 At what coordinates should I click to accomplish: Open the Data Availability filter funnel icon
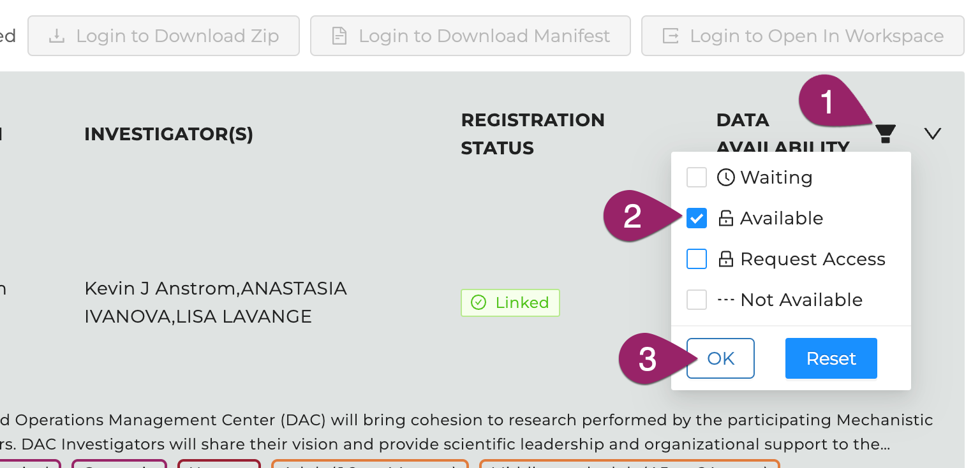[x=885, y=133]
